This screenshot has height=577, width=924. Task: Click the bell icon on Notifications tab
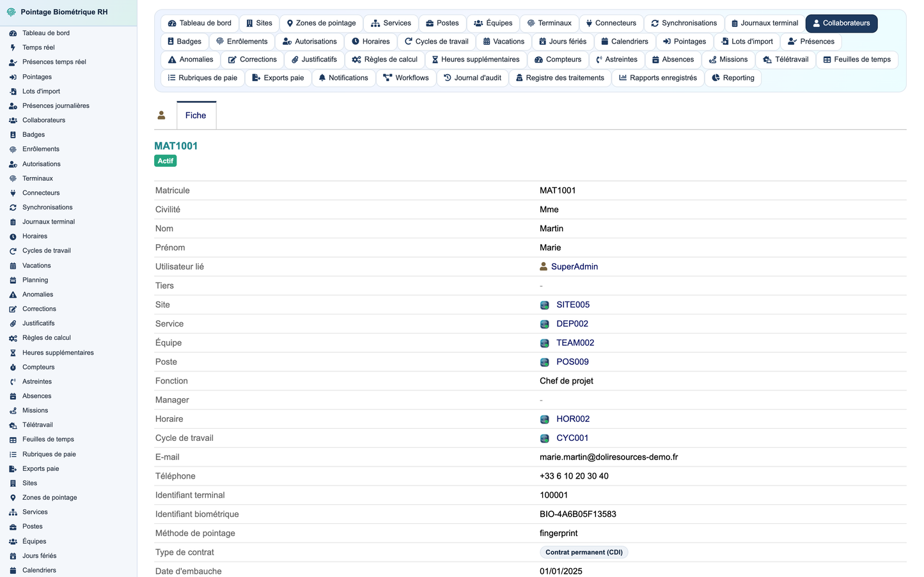click(322, 78)
